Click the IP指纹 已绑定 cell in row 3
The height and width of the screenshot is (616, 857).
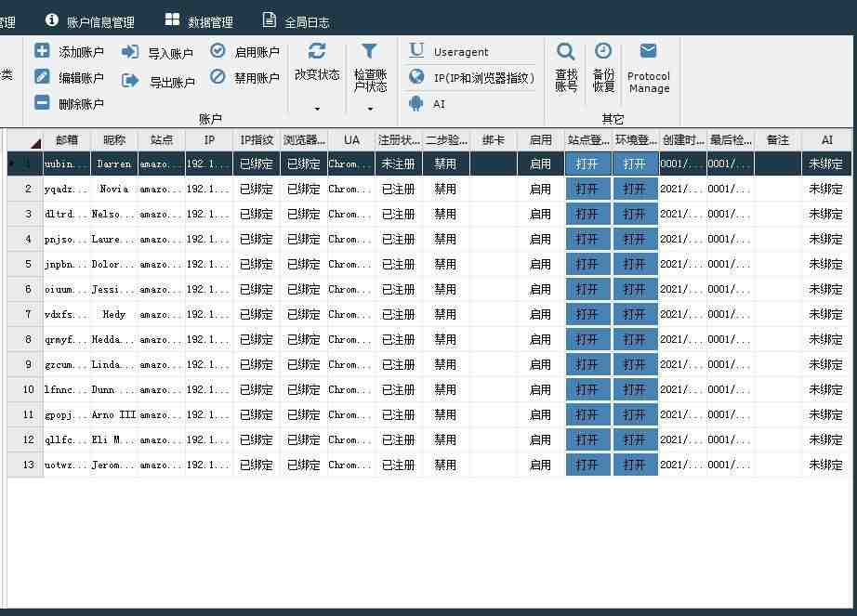[x=257, y=214]
